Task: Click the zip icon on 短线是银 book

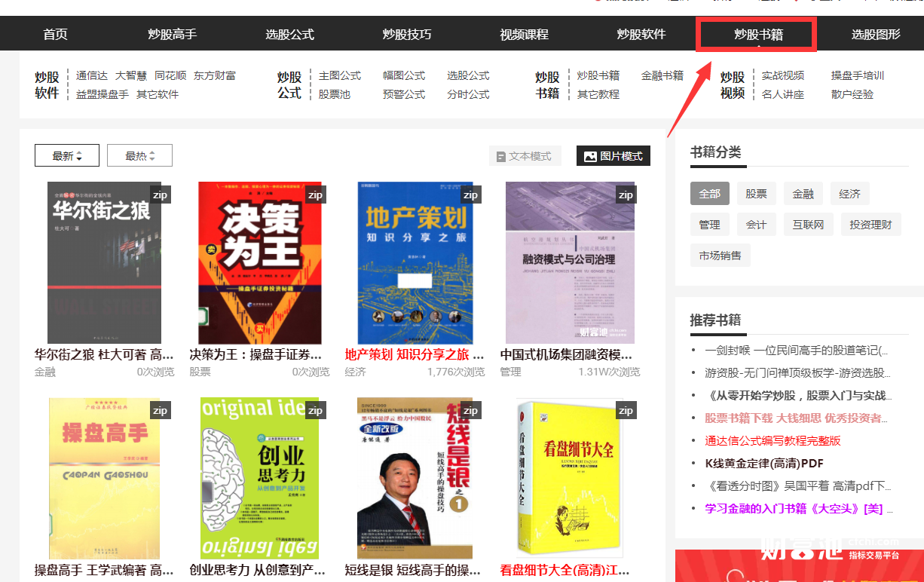Action: (x=470, y=410)
